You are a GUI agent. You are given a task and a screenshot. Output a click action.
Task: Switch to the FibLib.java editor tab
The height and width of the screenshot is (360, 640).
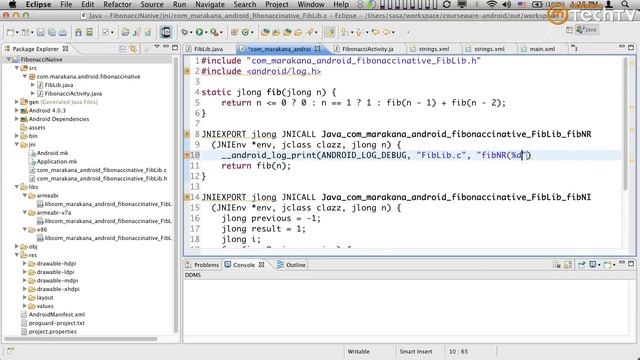coord(208,49)
